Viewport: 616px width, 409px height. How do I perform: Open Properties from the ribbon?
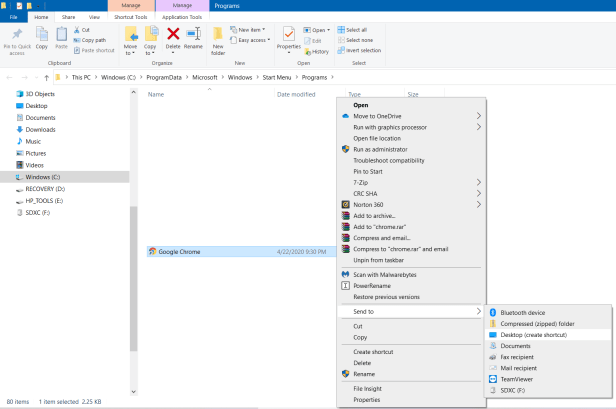[288, 38]
